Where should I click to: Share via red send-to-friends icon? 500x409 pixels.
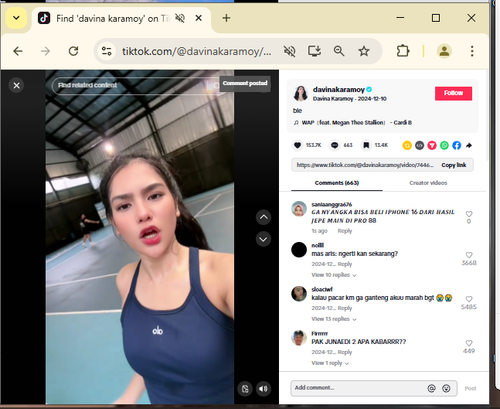(432, 145)
